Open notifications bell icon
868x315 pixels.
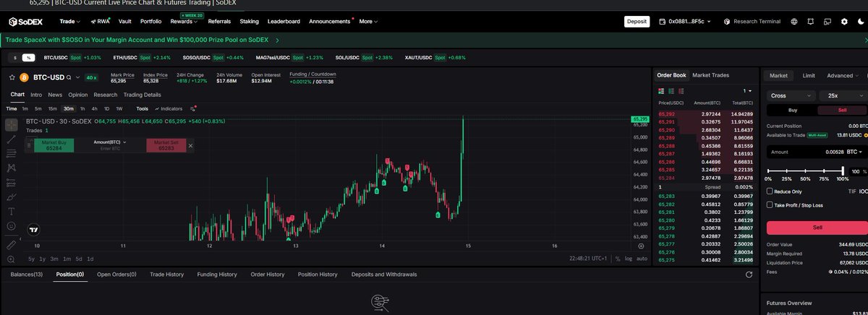pos(812,22)
